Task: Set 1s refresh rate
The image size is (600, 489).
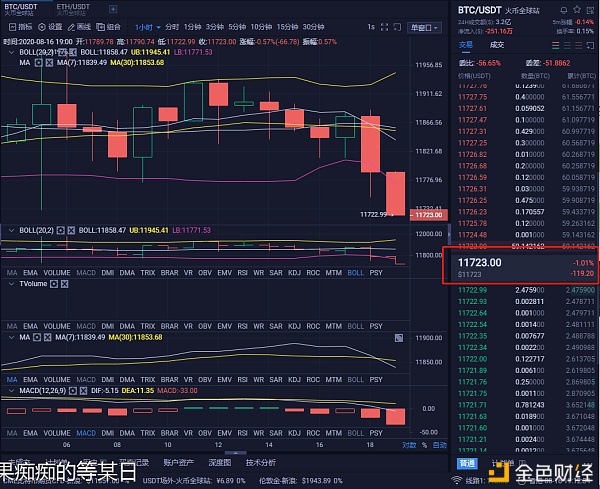Action: 371,27
